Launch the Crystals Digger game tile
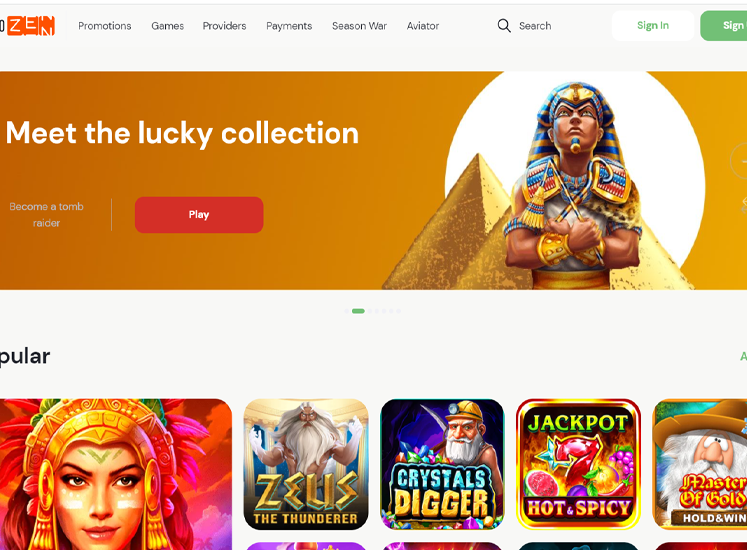Screen dimensions: 747x550 pos(442,464)
